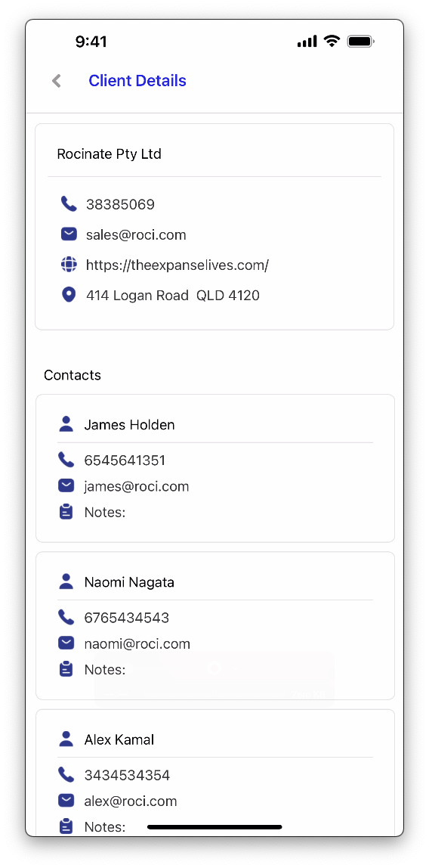This screenshot has height=868, width=429.
Task: Tap Naomi Nagata's phone number 6765434543
Action: pos(127,618)
